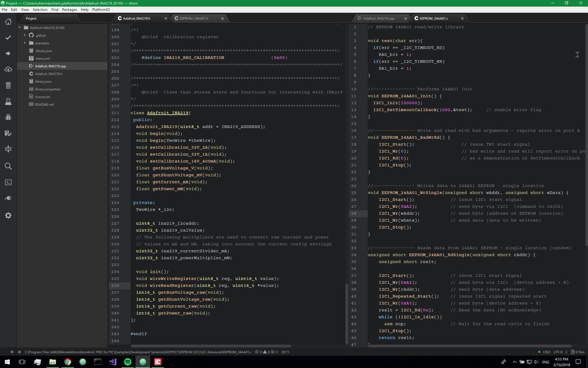The image size is (588, 368).
Task: Open the Debug bug icon
Action: click(8, 117)
